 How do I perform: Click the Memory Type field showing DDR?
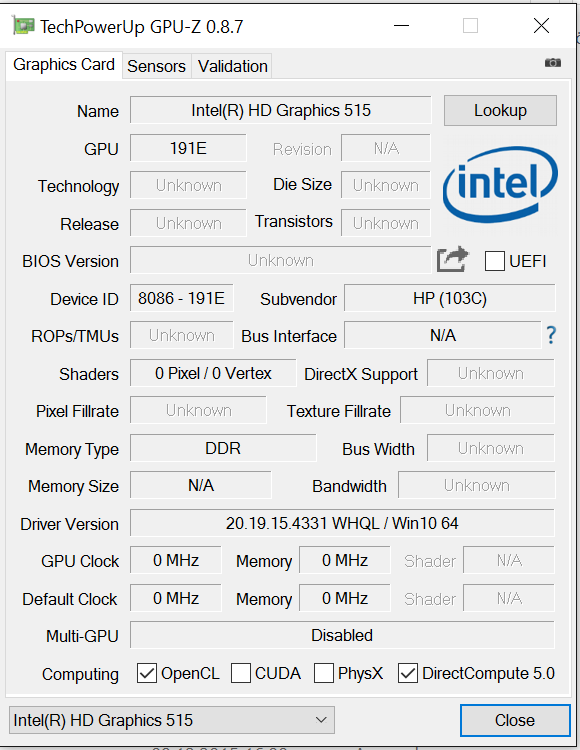point(223,448)
